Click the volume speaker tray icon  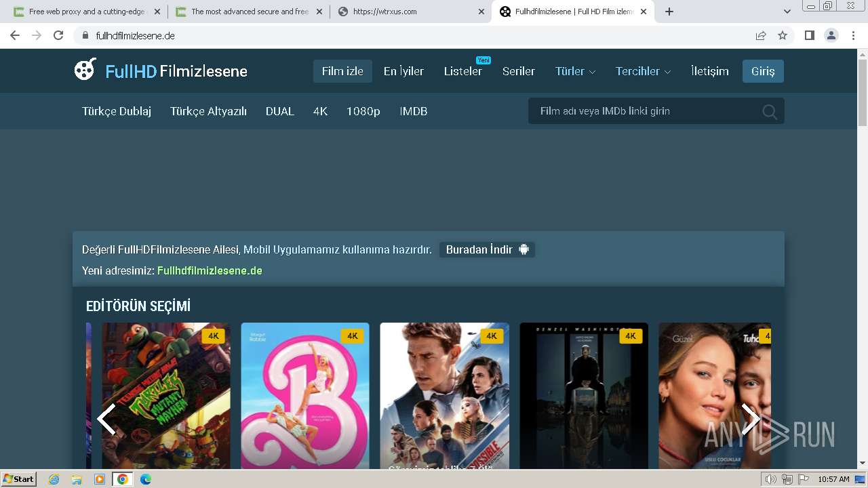[x=771, y=479]
